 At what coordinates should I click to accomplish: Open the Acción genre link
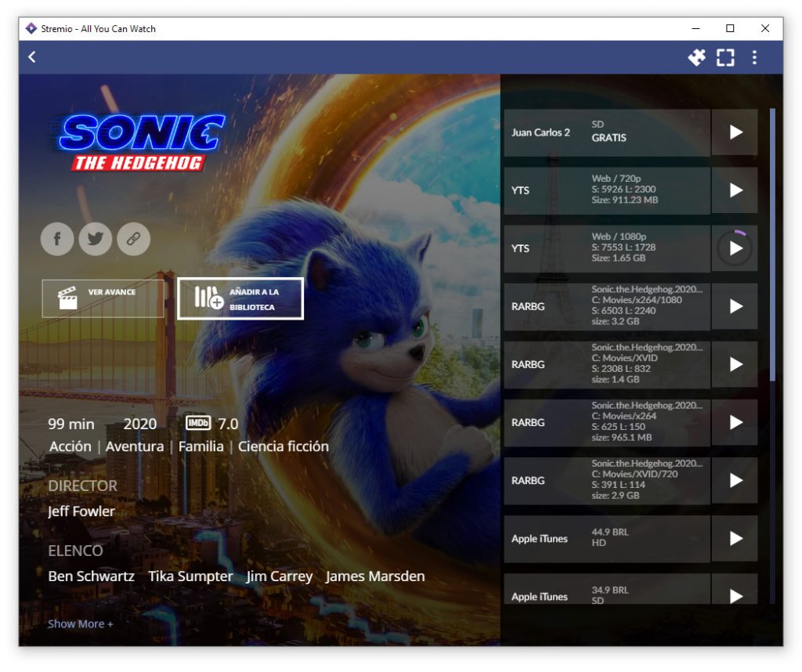(x=70, y=446)
